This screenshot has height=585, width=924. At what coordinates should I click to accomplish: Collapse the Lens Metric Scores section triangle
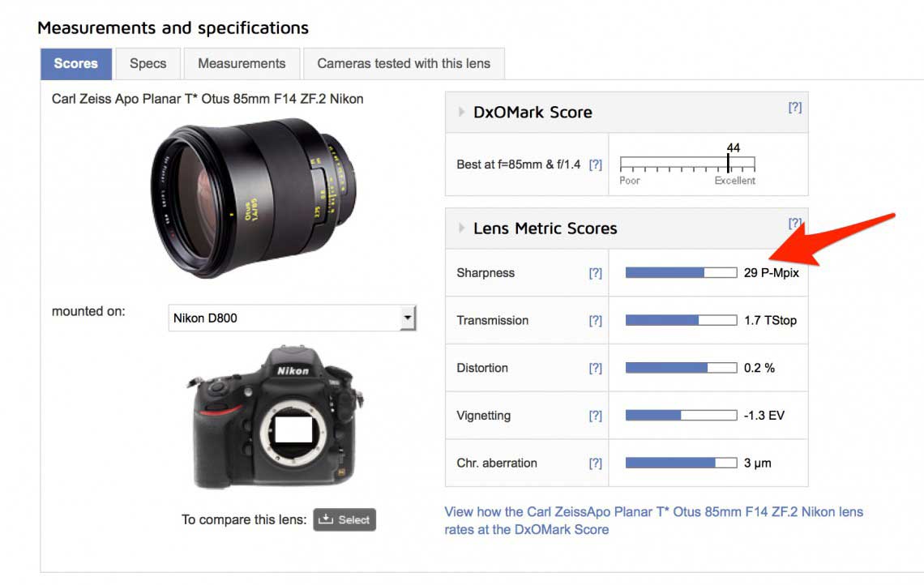(462, 228)
